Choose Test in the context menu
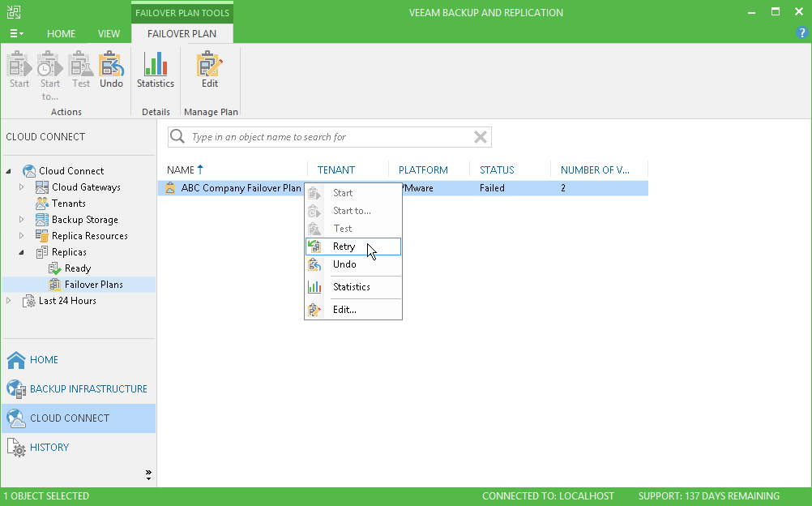The image size is (812, 506). click(x=353, y=229)
